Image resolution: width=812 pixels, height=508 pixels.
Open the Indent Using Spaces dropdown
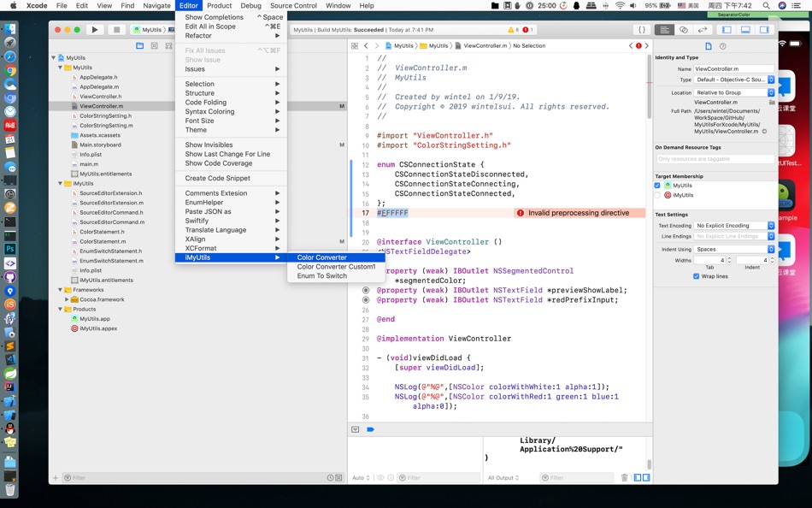733,250
